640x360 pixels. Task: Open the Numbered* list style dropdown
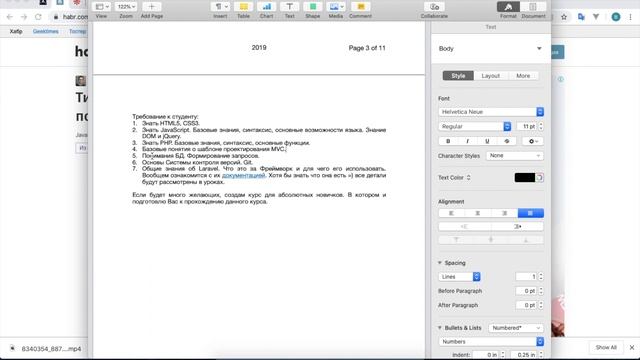[516, 328]
